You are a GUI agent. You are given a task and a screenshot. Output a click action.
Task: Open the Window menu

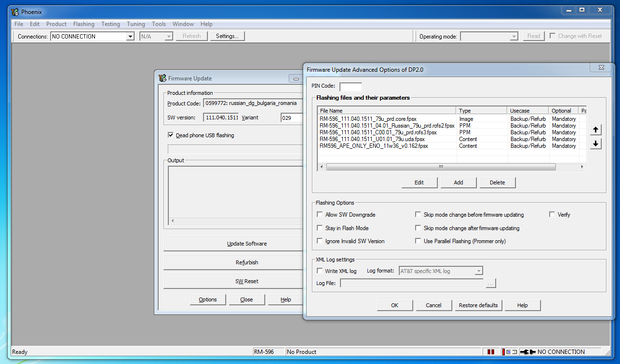(x=183, y=24)
